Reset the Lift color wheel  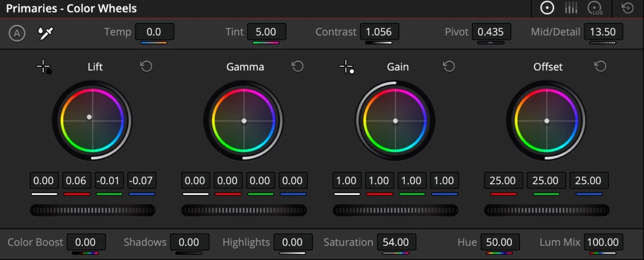(x=146, y=66)
